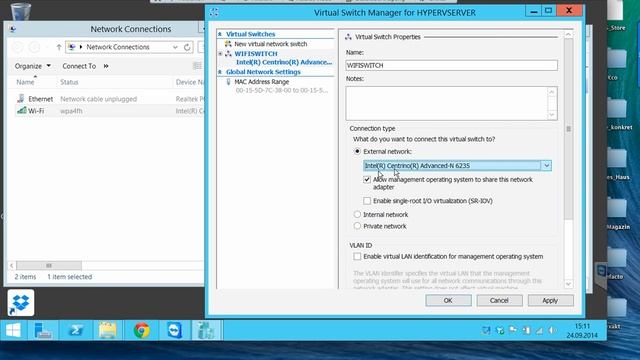Sort by the Name column header
640x360 pixels.
(25, 82)
